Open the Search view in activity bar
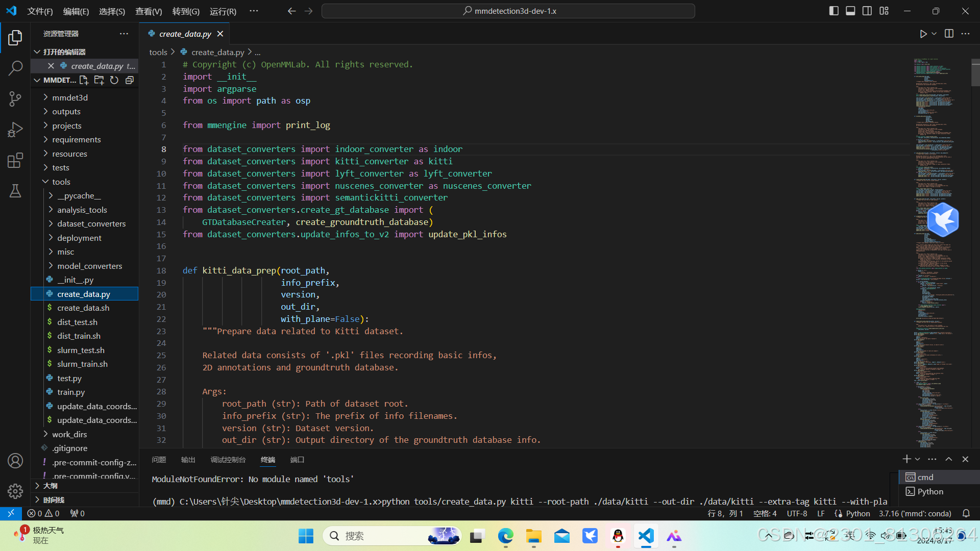Screen dimensions: 980x551 click(x=15, y=68)
